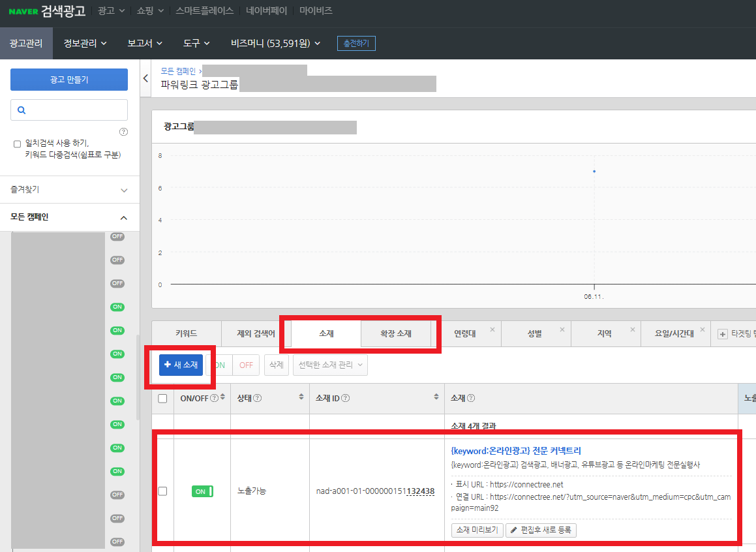Screen dimensions: 756x552
Task: Open 스마트플레이스 link in top bar
Action: [204, 10]
